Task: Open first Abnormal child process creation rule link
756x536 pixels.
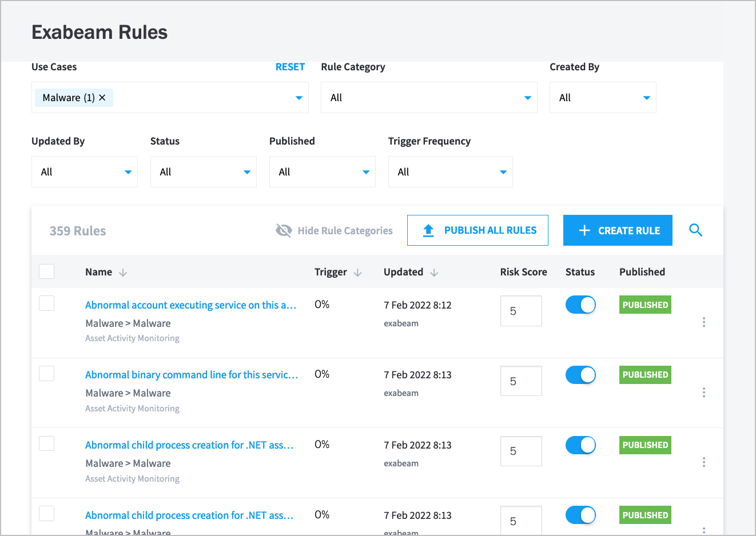Action: (189, 445)
